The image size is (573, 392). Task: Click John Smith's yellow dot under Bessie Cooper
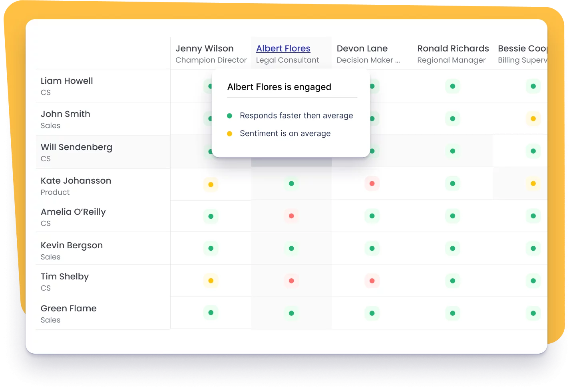[x=533, y=119]
